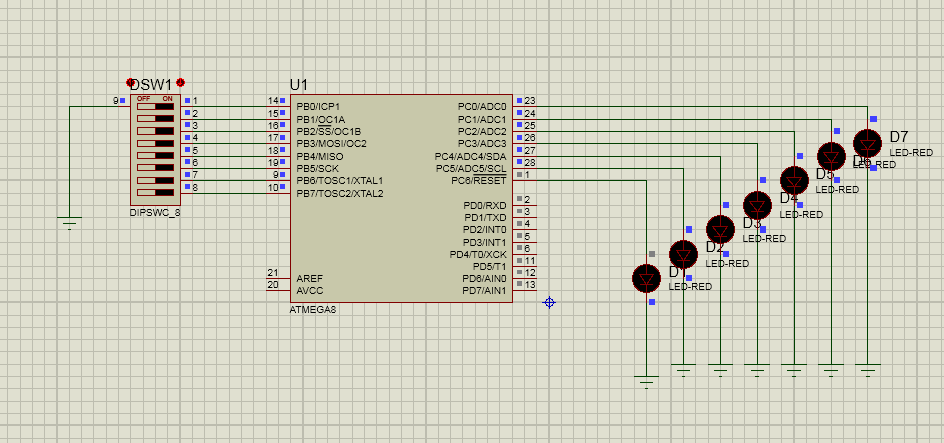
Task: Toggle DIP switch 3 on DSW1
Action: click(155, 131)
